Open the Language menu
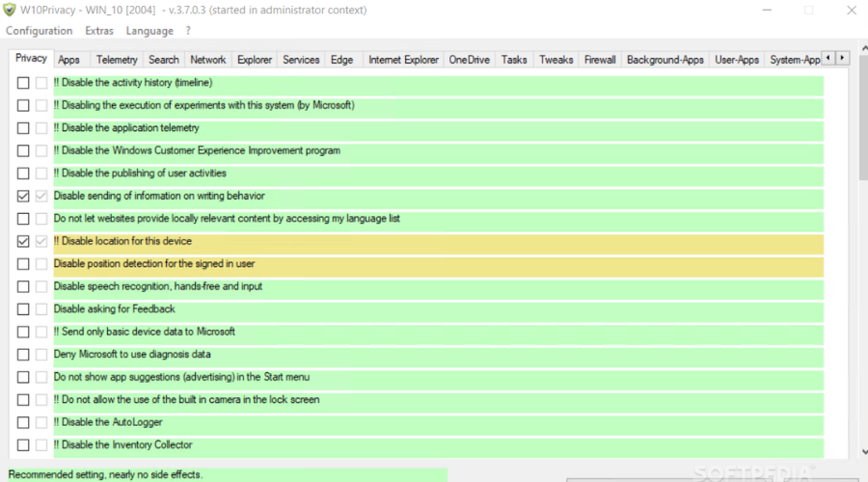 149,31
